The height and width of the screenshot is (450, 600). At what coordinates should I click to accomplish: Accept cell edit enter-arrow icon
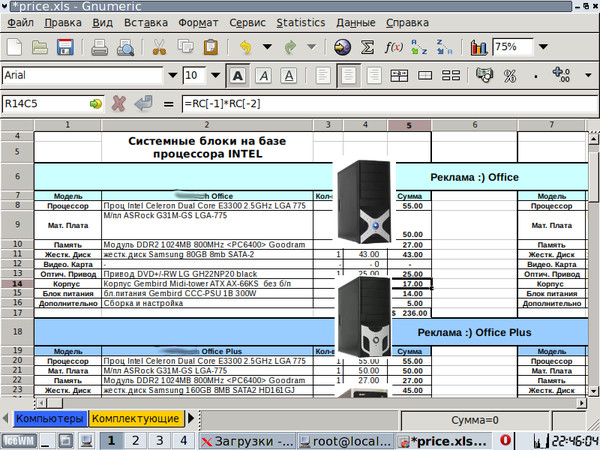(143, 104)
